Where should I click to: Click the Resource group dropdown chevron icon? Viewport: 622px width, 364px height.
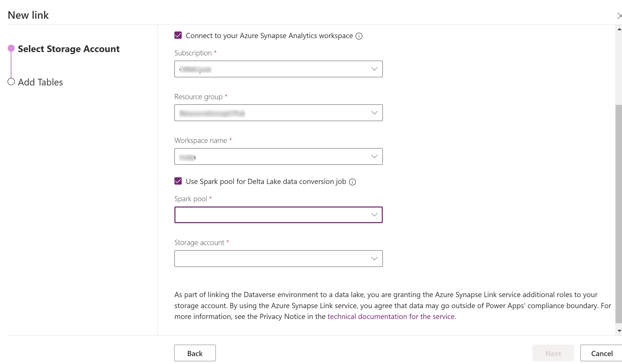pyautogui.click(x=373, y=113)
